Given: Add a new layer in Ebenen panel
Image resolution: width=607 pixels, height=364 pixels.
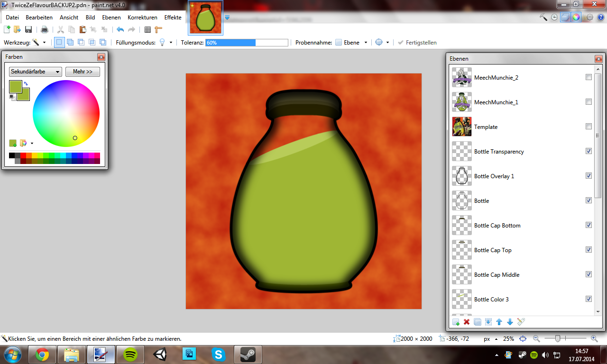Looking at the screenshot, I should pyautogui.click(x=456, y=322).
